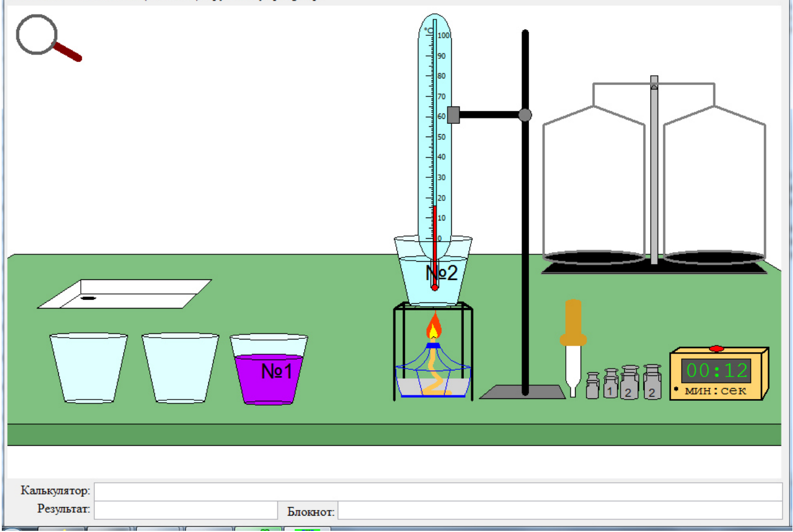Select the weight 2 nearest the timer
The width and height of the screenshot is (793, 532).
(652, 382)
